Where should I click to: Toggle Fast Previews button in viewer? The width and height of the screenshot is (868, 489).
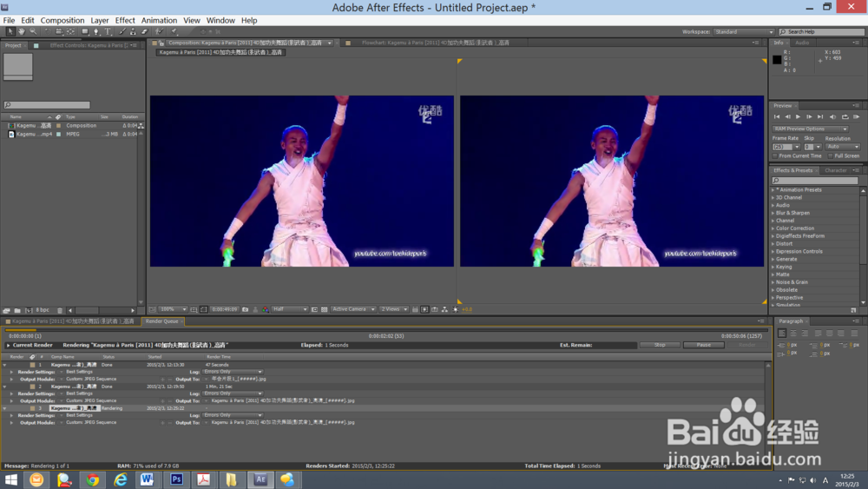[x=424, y=309]
